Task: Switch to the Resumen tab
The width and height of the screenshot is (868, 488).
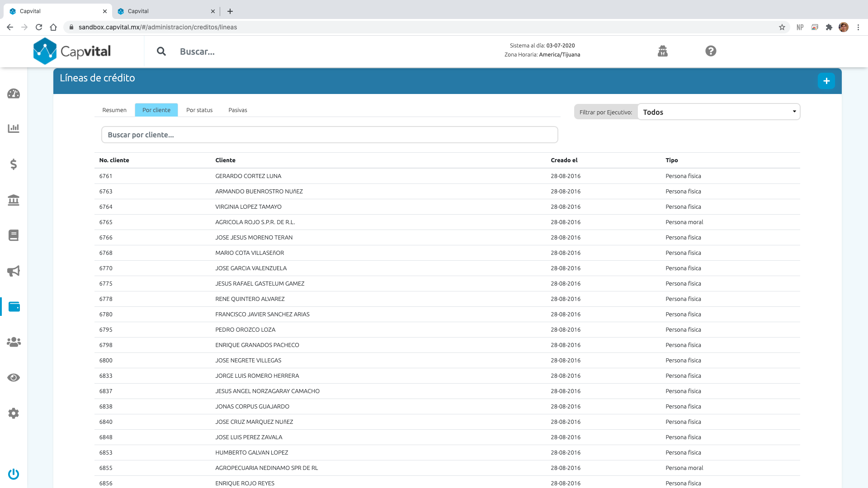Action: click(x=114, y=110)
